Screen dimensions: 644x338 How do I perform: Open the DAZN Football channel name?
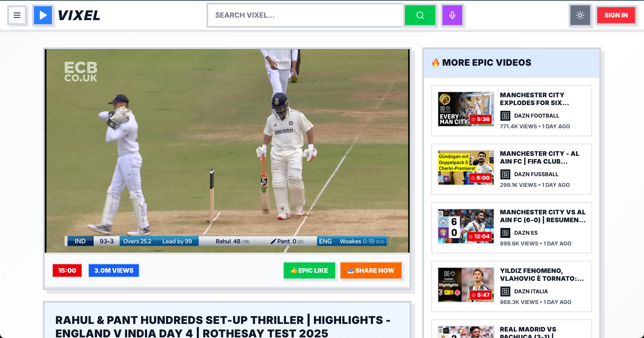click(536, 116)
